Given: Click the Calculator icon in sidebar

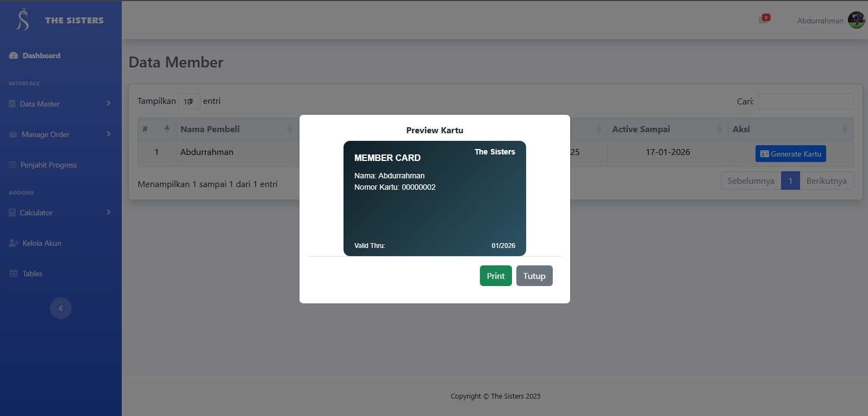Looking at the screenshot, I should (13, 213).
